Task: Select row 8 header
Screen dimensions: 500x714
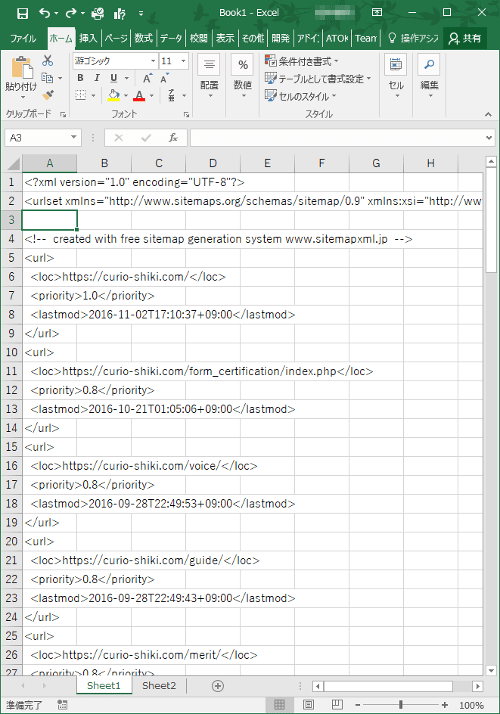Action: point(11,315)
